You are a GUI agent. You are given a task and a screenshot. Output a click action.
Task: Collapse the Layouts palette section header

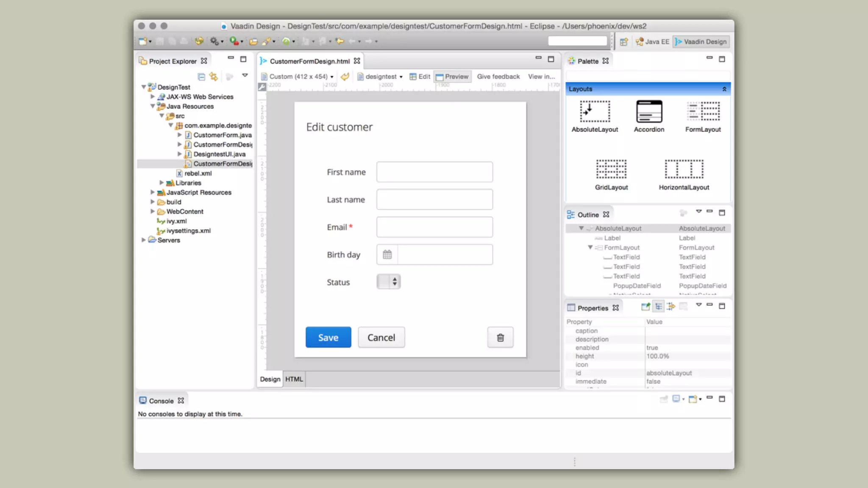click(724, 89)
